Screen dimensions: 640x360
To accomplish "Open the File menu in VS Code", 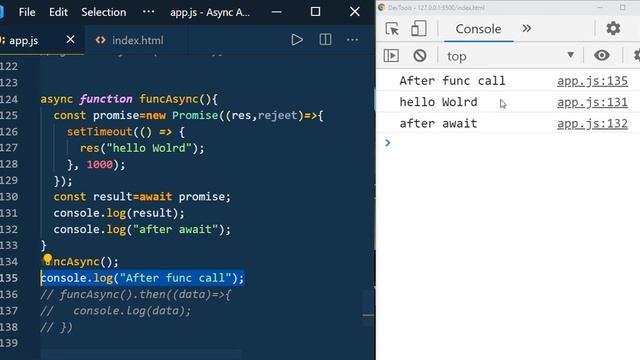I will (x=27, y=12).
